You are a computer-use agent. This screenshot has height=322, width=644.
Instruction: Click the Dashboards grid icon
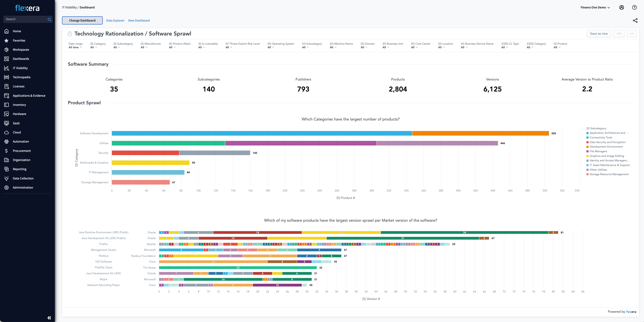click(7, 59)
